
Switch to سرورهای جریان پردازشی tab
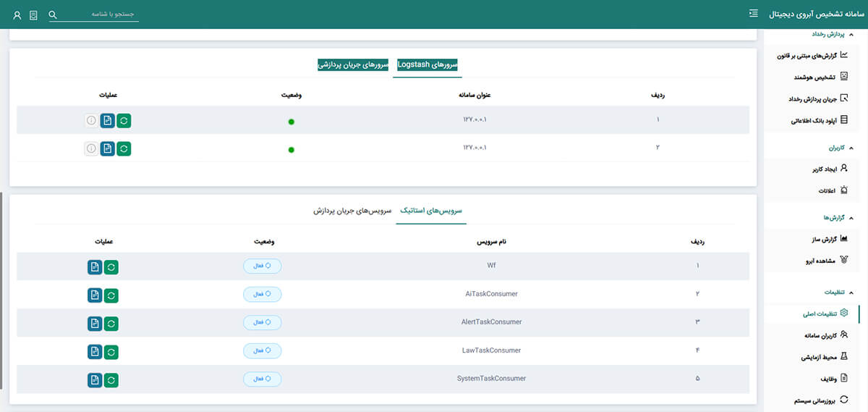353,65
